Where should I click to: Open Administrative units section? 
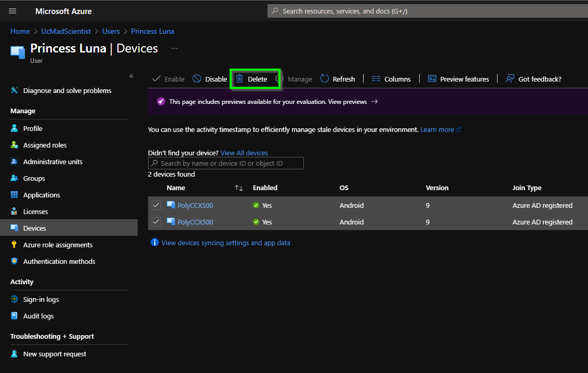53,162
